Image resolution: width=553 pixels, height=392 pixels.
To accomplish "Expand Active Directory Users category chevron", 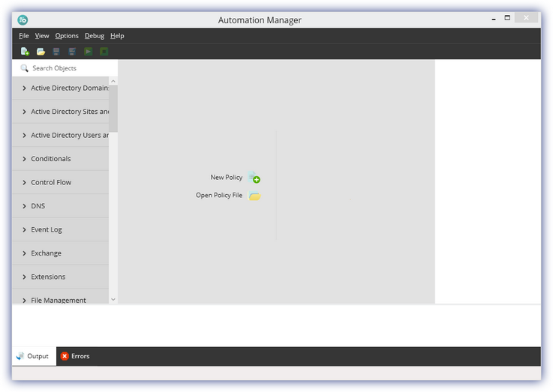I will tap(24, 135).
